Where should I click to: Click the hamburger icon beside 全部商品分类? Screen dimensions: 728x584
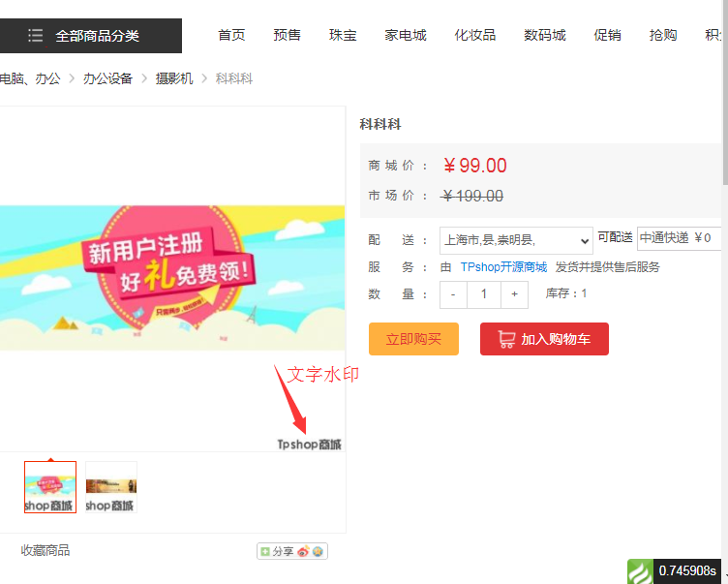[x=36, y=36]
